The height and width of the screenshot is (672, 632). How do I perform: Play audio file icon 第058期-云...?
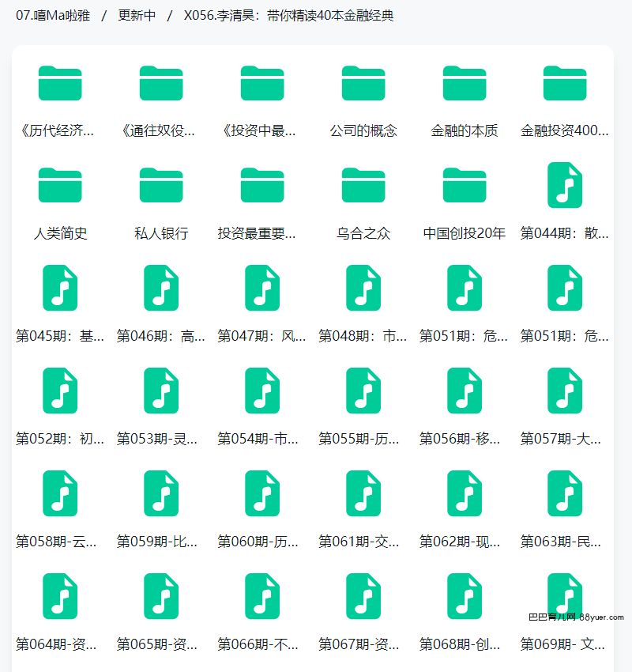pos(60,493)
